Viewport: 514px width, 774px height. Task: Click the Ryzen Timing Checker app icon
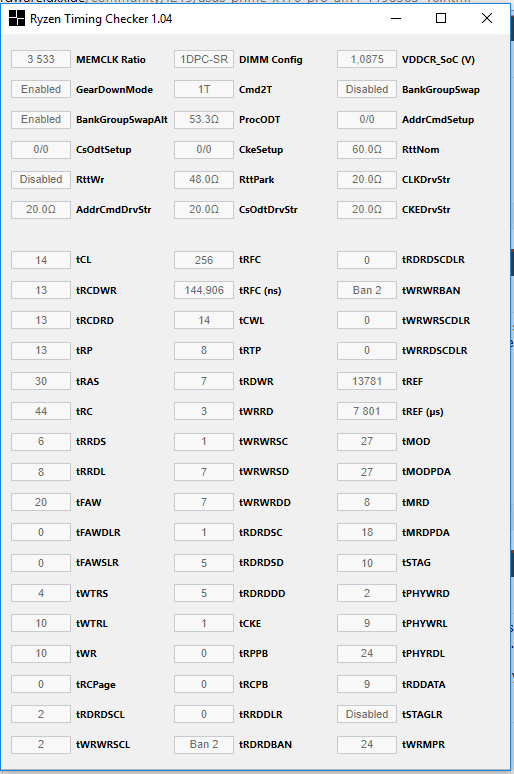coord(17,18)
